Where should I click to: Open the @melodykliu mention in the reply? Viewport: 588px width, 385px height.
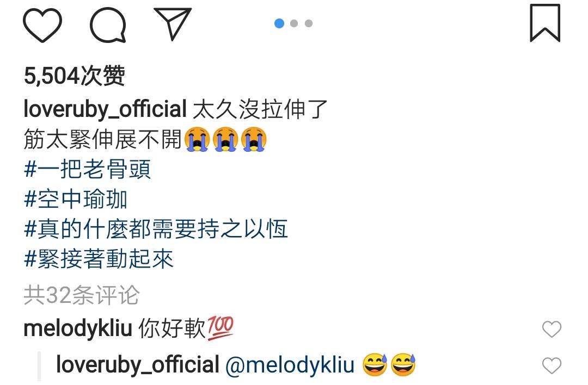tap(290, 365)
